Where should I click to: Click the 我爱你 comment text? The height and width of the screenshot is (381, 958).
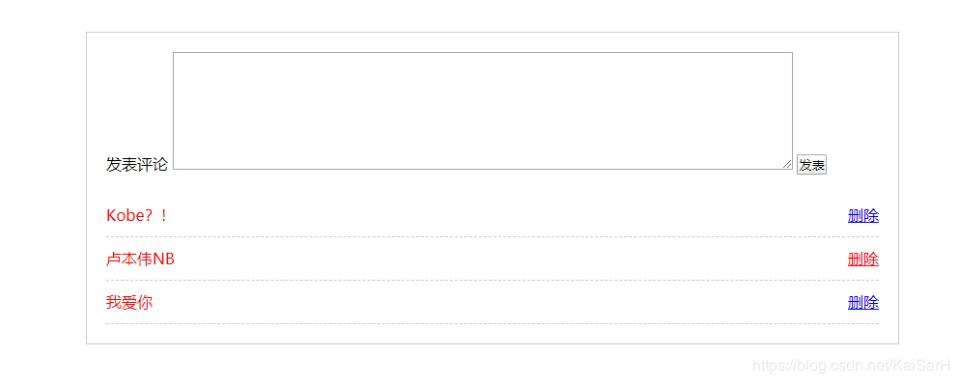[129, 303]
